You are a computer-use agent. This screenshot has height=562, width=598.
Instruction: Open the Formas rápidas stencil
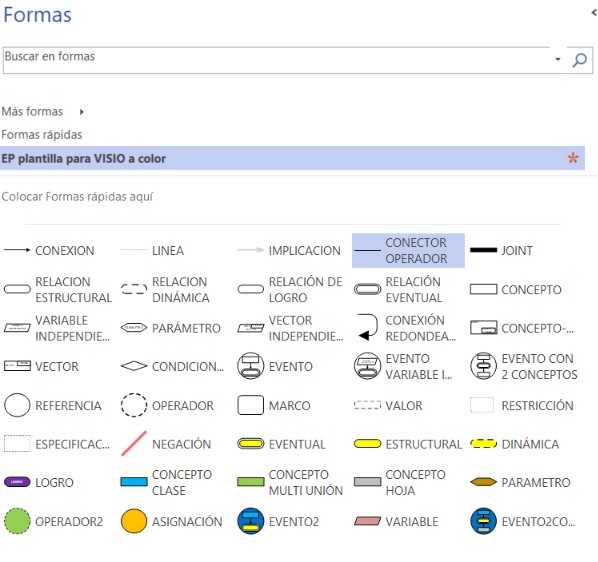pos(42,135)
